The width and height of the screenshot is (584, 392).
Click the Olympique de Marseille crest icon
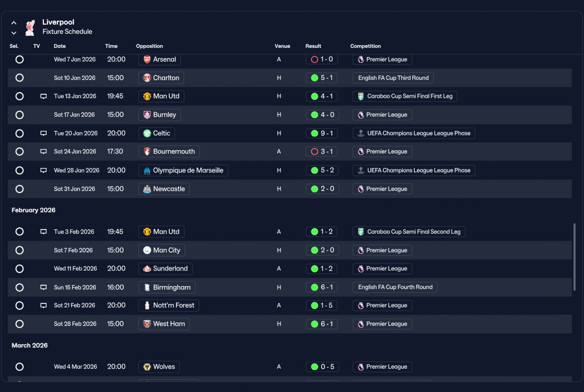tap(147, 170)
